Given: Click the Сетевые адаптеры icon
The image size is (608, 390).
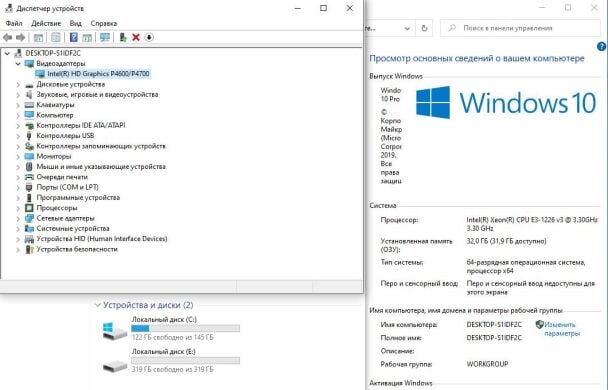Looking at the screenshot, I should point(29,218).
